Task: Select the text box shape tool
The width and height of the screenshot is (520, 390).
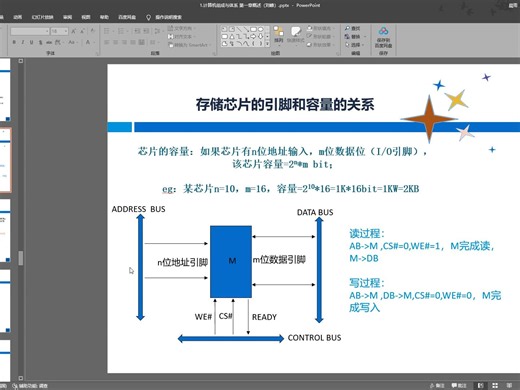Action: point(225,29)
